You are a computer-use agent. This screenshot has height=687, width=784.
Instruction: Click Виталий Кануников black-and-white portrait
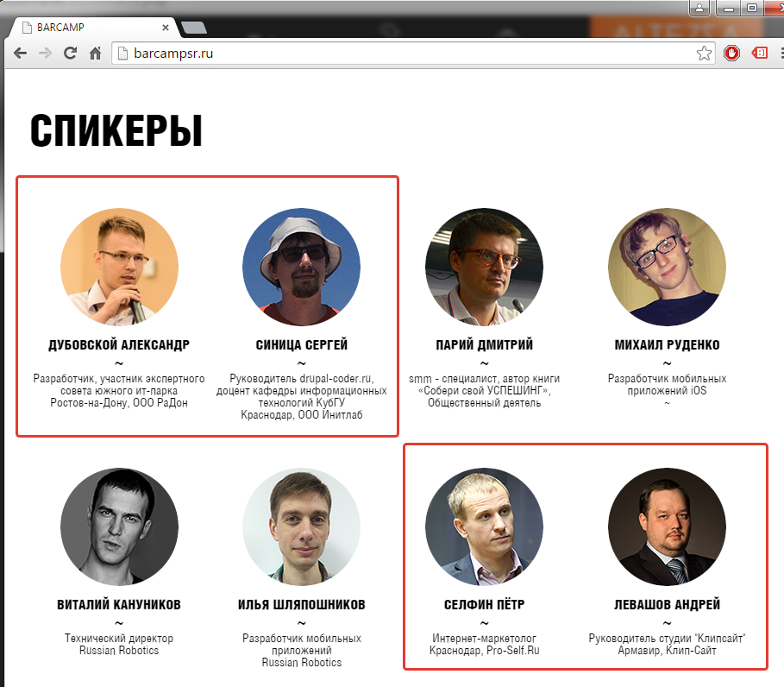[x=119, y=526]
